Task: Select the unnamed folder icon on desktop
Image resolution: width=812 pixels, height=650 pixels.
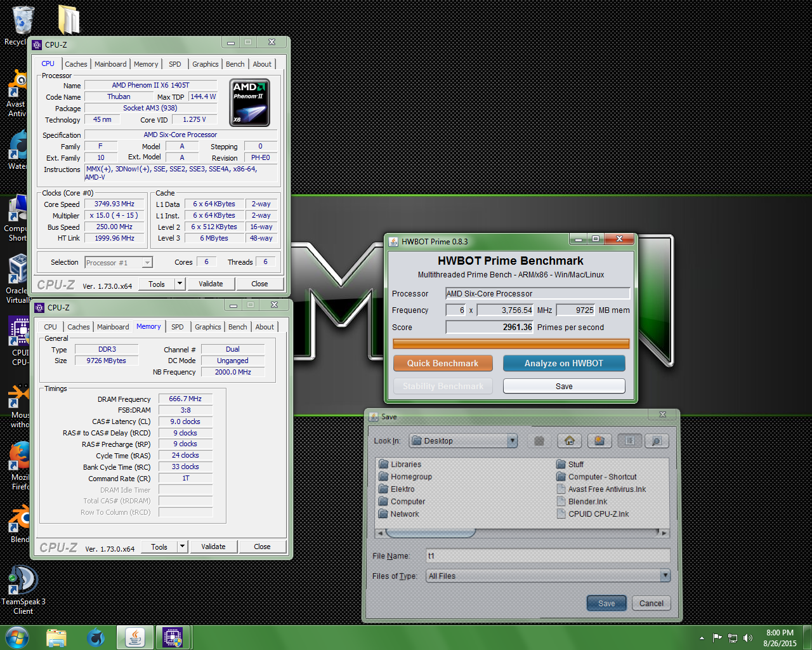Action: click(x=68, y=20)
